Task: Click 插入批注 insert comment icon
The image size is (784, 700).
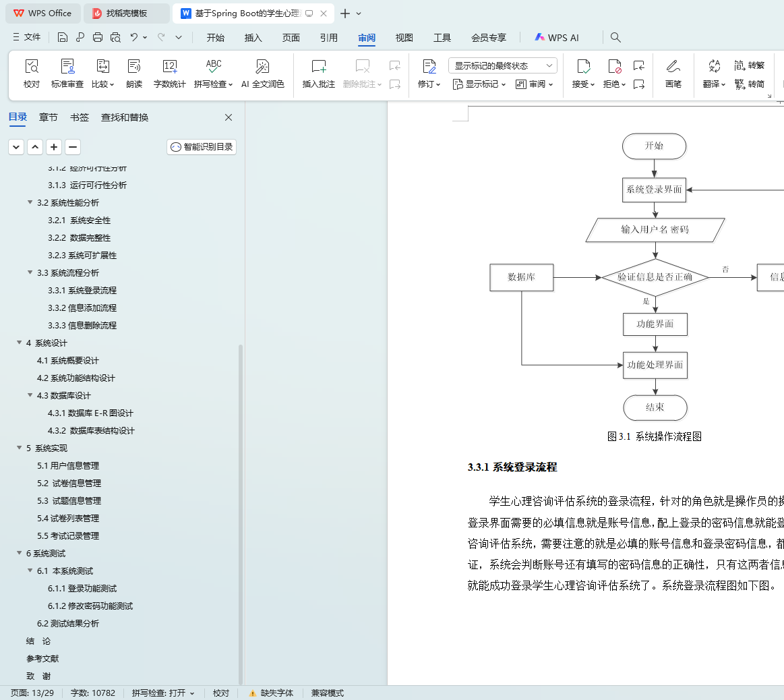Action: pos(318,73)
